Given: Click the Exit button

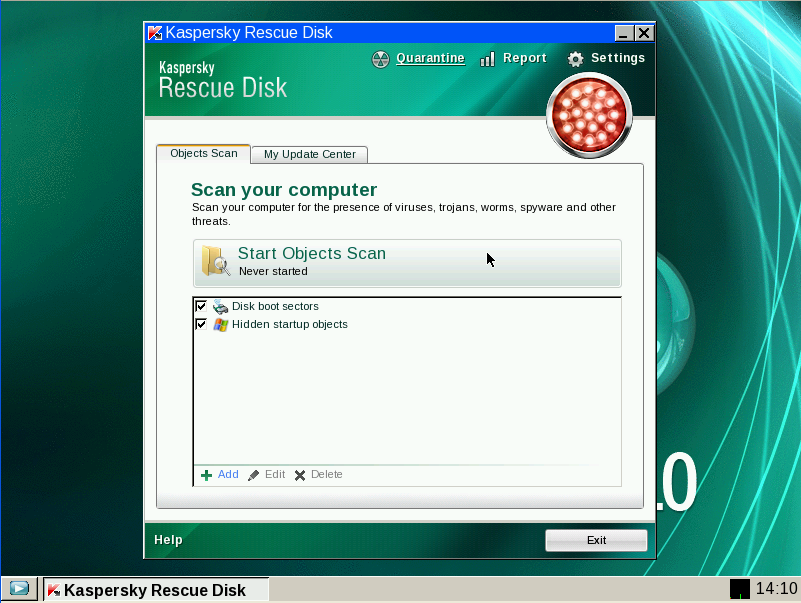Looking at the screenshot, I should (x=596, y=540).
